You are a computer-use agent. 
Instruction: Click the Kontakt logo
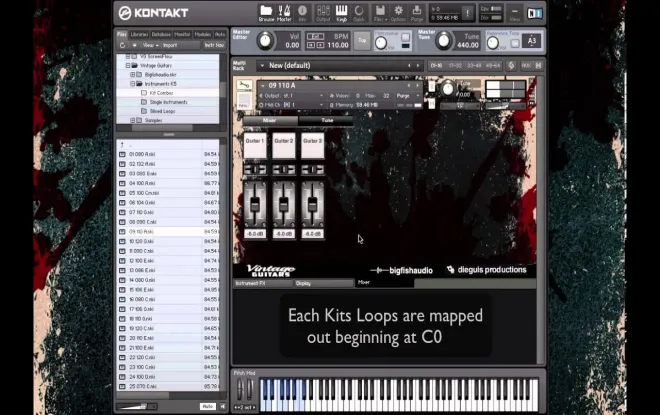[153, 13]
